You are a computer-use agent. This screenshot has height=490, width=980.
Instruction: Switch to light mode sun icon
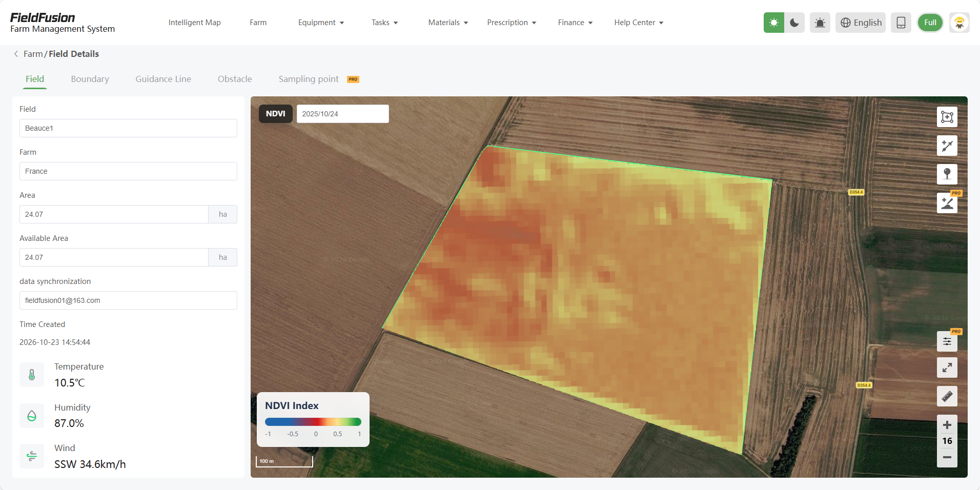point(773,23)
